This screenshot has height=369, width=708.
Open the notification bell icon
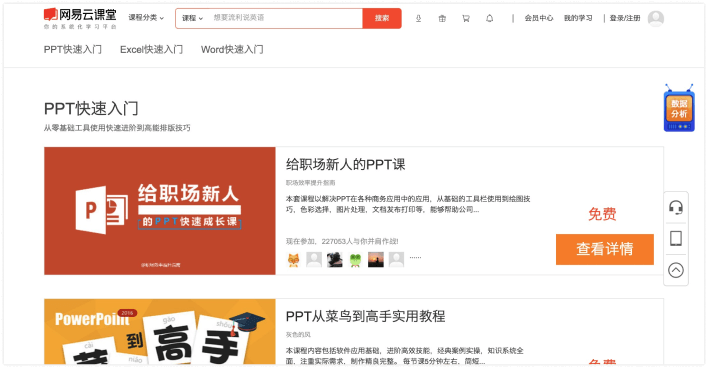click(489, 19)
